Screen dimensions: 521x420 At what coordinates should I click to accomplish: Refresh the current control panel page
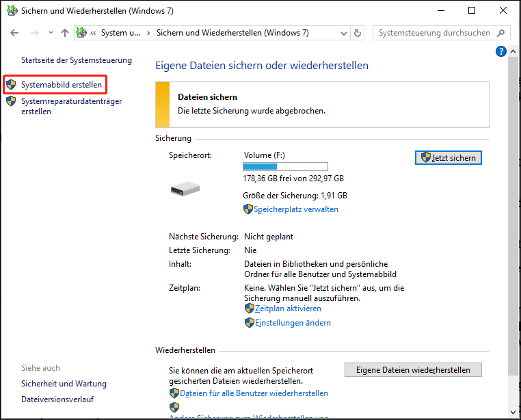358,34
